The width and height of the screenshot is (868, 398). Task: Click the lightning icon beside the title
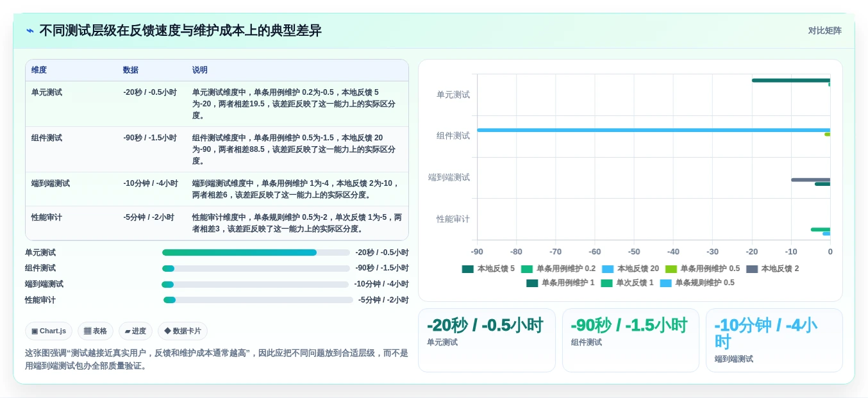point(30,31)
